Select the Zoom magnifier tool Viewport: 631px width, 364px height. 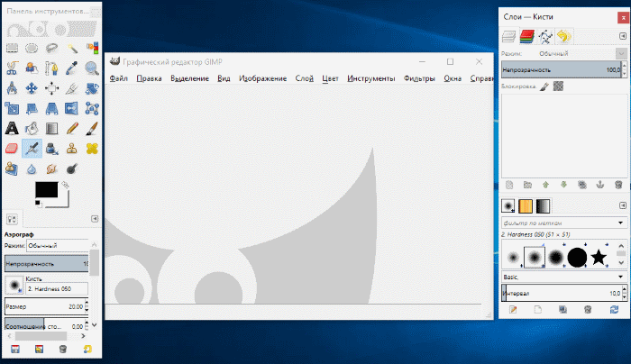pos(92,67)
